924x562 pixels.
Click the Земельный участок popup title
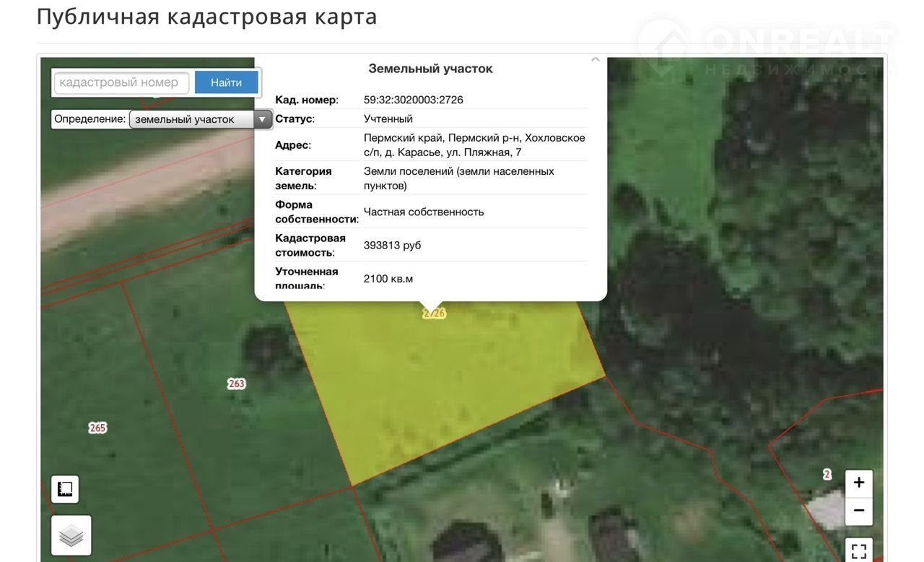[x=430, y=69]
